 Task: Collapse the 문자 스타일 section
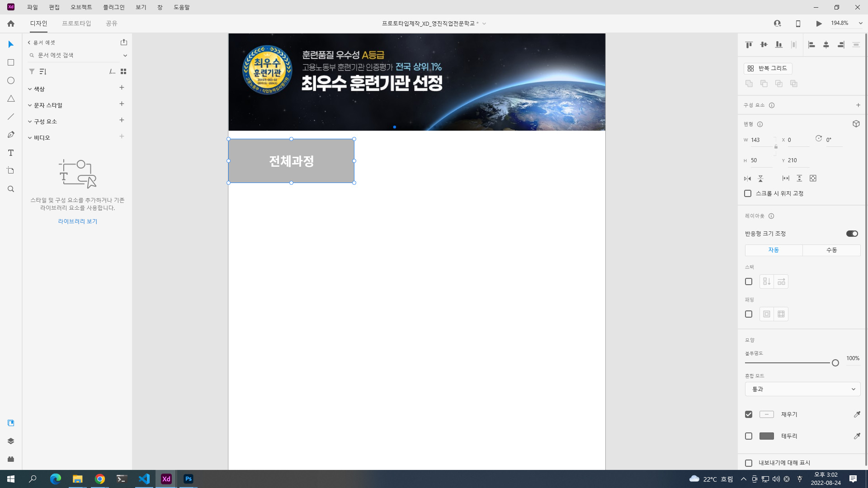[x=30, y=105]
